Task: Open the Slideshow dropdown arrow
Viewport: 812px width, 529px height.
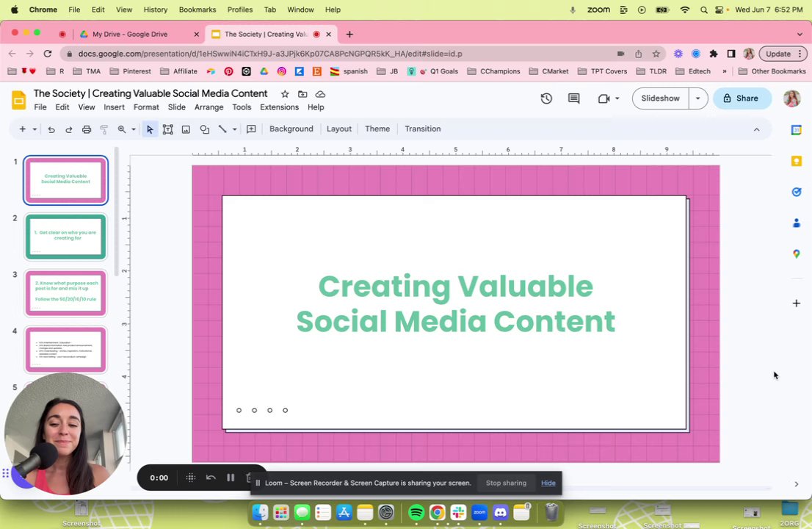Action: 697,98
